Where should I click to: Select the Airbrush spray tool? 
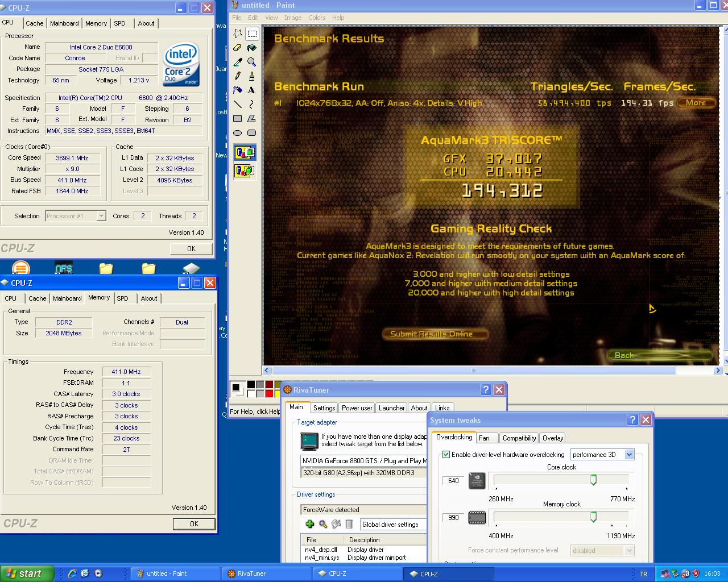point(238,90)
